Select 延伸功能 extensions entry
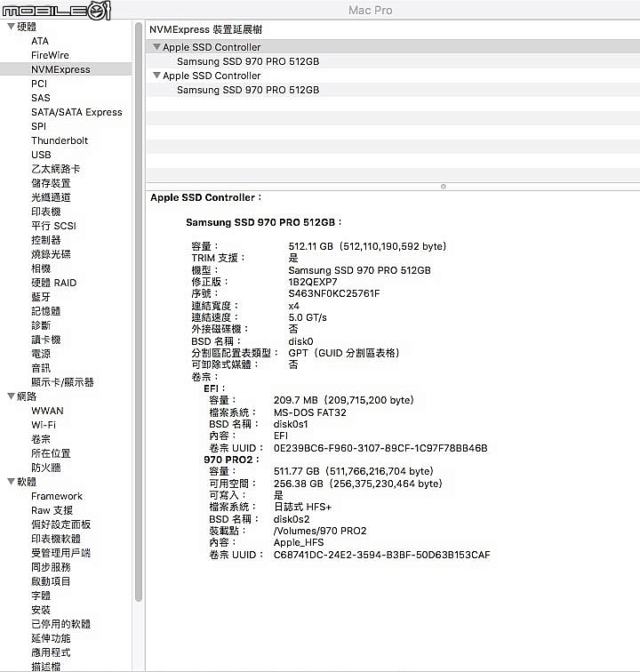This screenshot has height=672, width=640. [51, 638]
